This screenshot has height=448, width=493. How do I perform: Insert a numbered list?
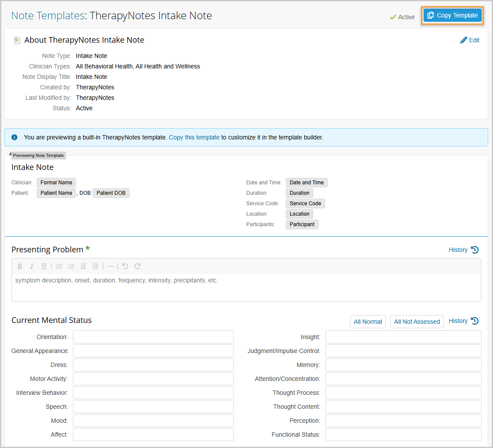click(x=59, y=266)
